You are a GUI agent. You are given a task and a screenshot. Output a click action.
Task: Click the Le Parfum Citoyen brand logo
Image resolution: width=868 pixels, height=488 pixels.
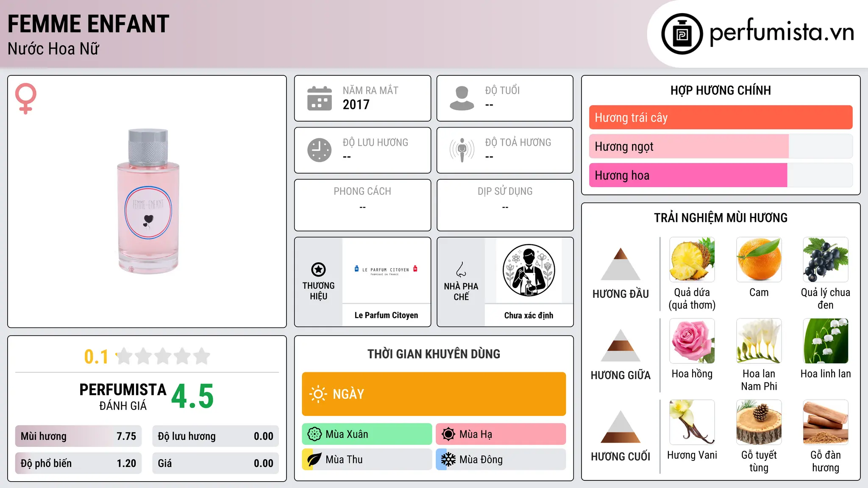[x=386, y=270]
